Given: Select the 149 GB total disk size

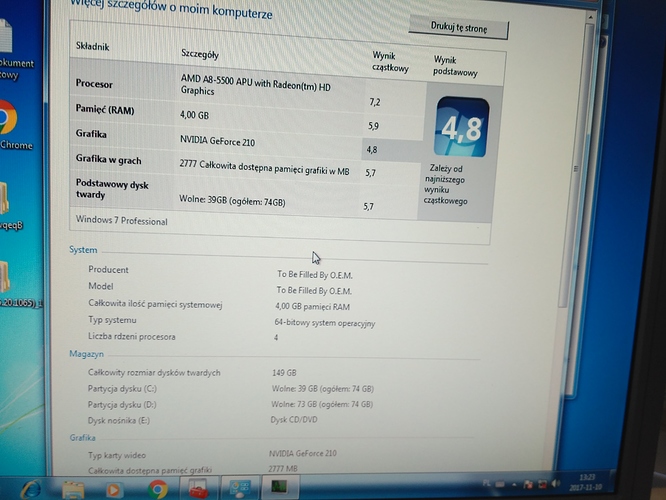Looking at the screenshot, I should pos(284,373).
